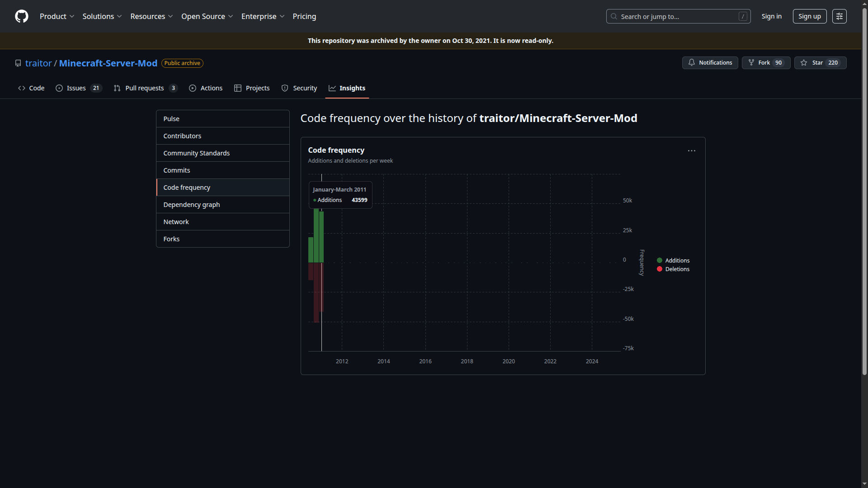Viewport: 868px width, 488px height.
Task: Open the Issues tab
Action: (79, 88)
